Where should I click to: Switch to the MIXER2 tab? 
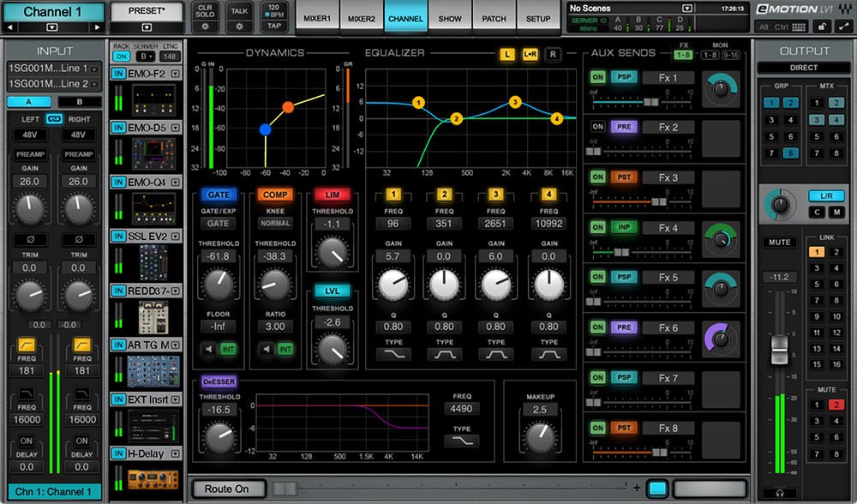pos(362,18)
